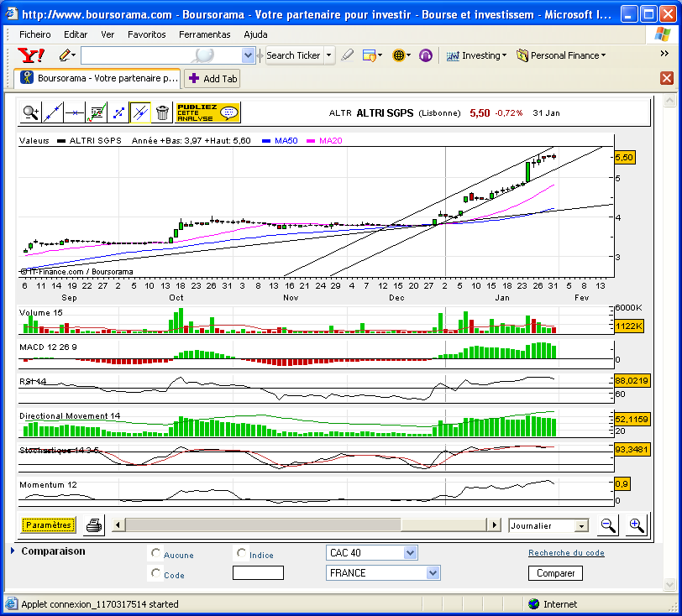Click the 5,50 price value label on chart axis
The height and width of the screenshot is (616, 682).
click(x=624, y=158)
